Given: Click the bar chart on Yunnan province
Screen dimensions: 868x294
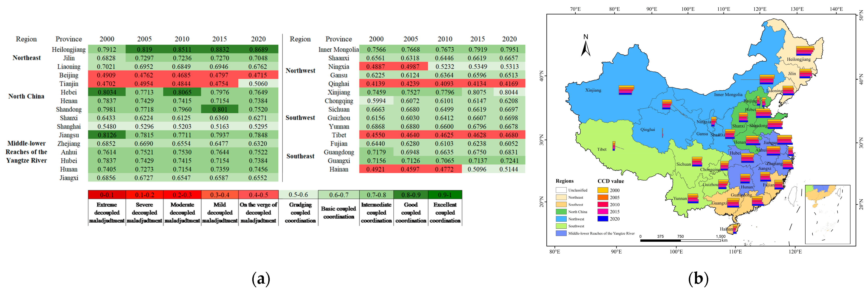Looking at the screenshot, I should (693, 199).
